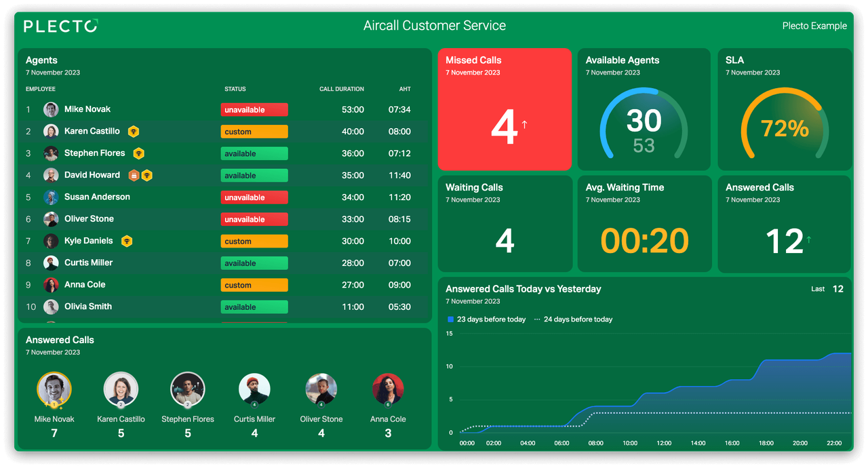Click the trophy badge next to Kyle Daniels
This screenshot has width=868, height=468.
[x=126, y=241]
